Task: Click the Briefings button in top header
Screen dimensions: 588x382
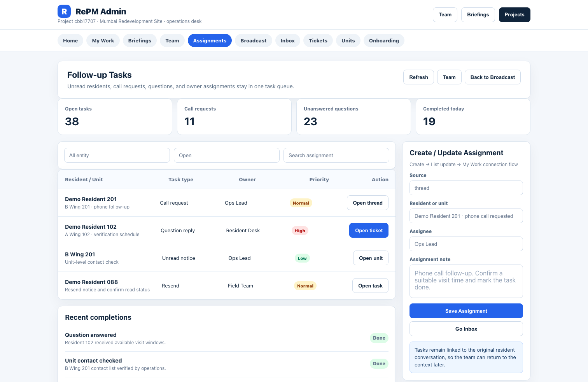Action: pos(478,15)
